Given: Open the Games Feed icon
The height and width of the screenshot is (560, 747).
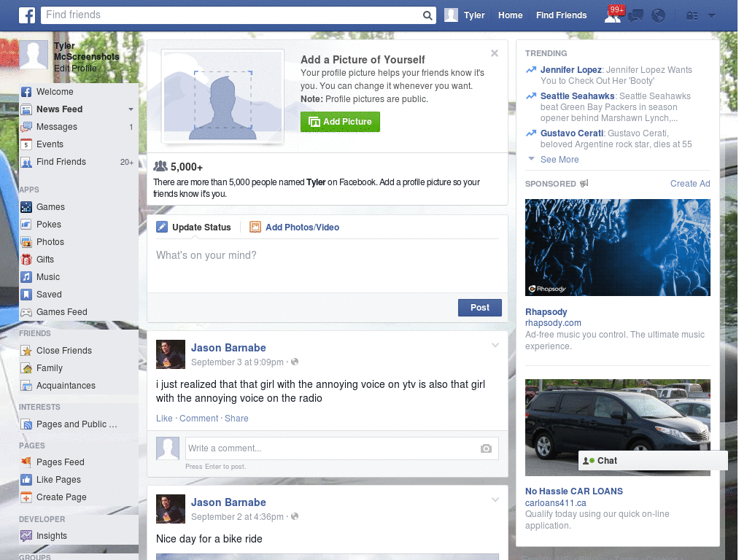Looking at the screenshot, I should point(26,312).
